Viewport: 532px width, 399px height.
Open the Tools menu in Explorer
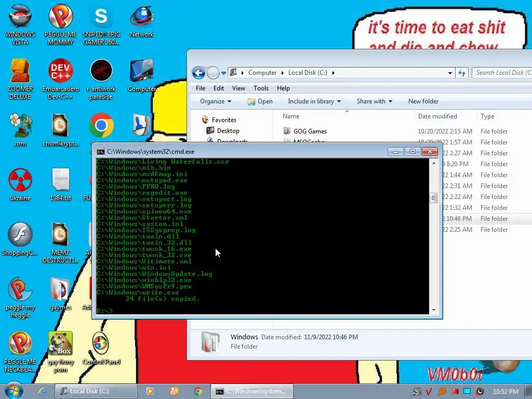261,88
